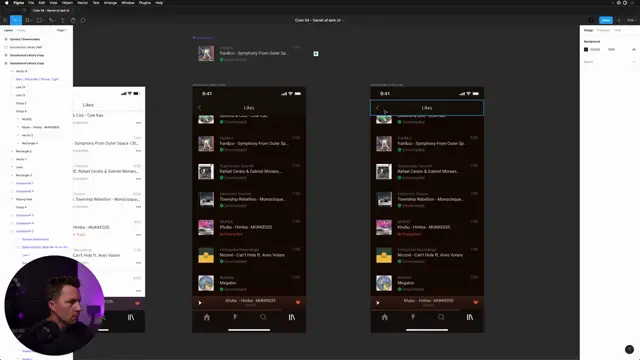Screen dimensions: 640x360
Task: Open shape tools dropdown arrow
Action: point(44,20)
